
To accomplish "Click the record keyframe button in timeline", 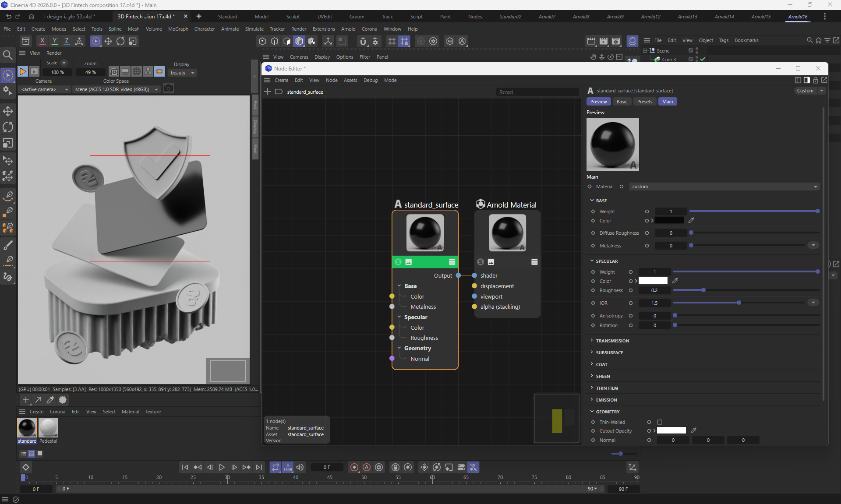I will coord(354,467).
